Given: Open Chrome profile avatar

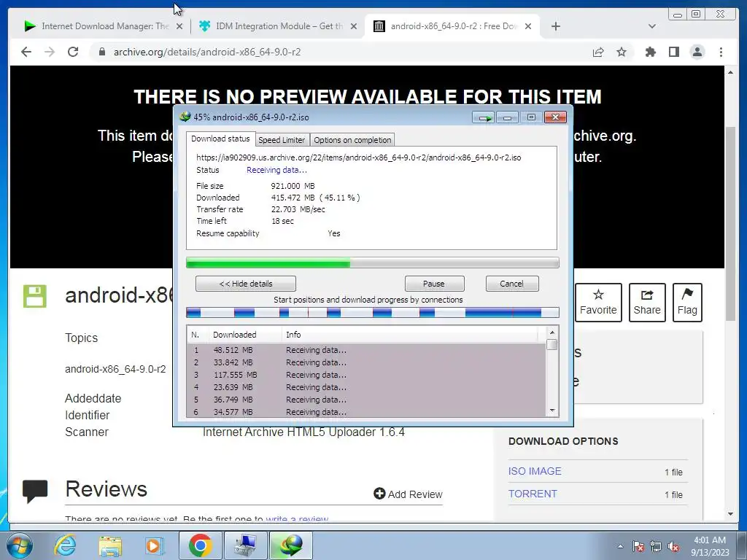Looking at the screenshot, I should [697, 52].
